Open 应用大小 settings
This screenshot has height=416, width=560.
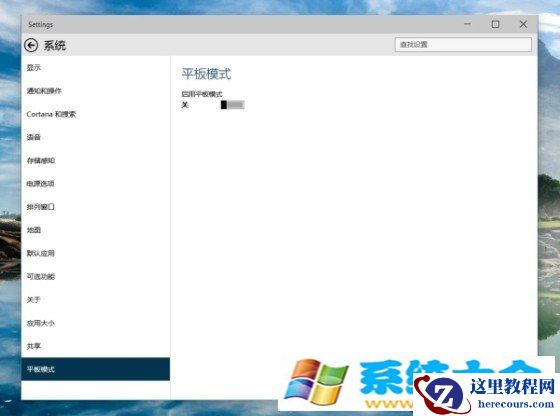96,323
